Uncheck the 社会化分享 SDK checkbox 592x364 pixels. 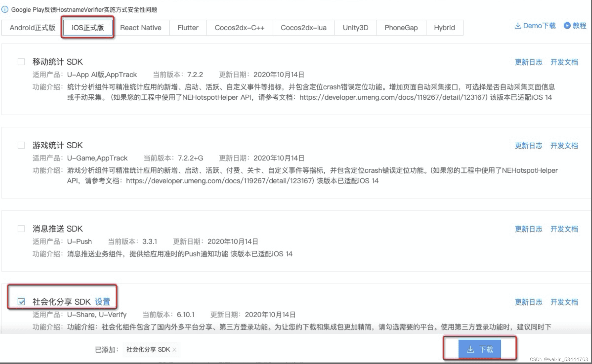[x=21, y=301]
